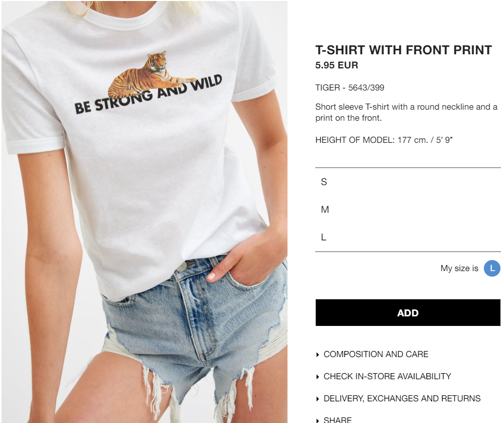
Task: Open the Share section
Action: pyautogui.click(x=337, y=419)
